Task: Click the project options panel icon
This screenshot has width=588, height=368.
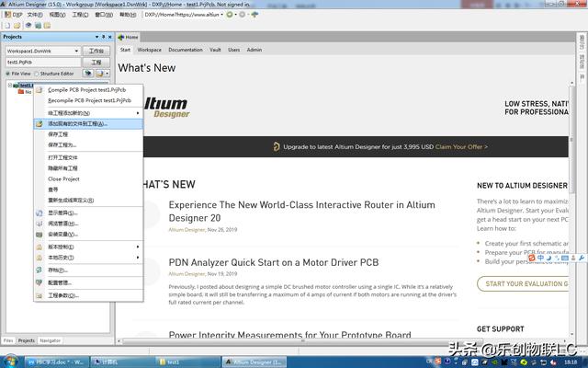Action: 100,74
